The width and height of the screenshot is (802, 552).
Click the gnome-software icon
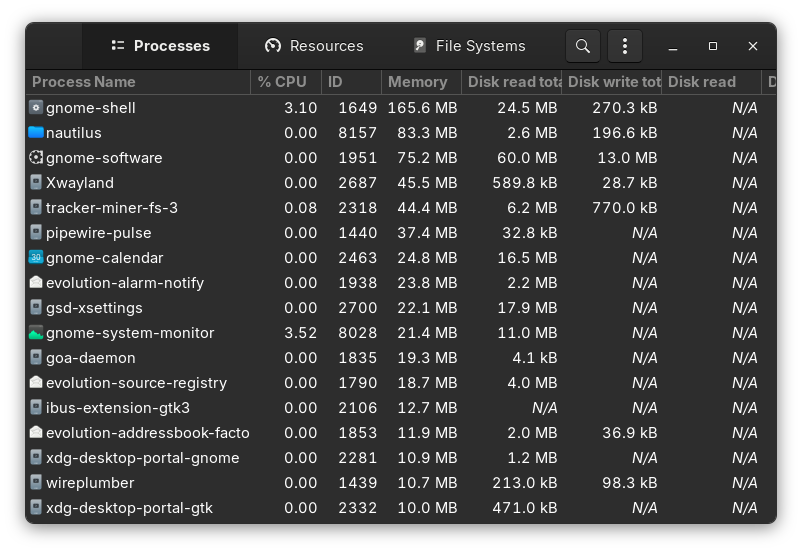[x=36, y=158]
